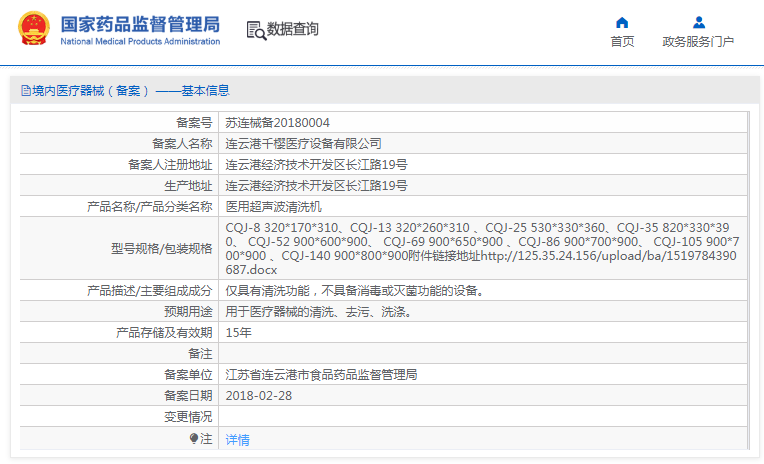Select company name 连云港千樱医疗设备有限公司
This screenshot has height=464, width=764.
pos(303,144)
